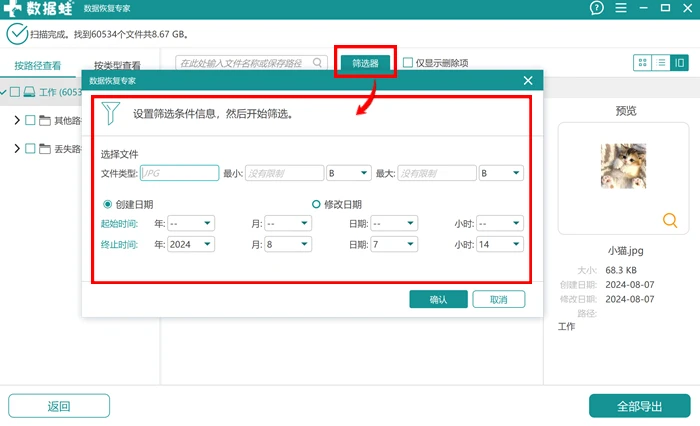The height and width of the screenshot is (426, 700).
Task: Click the 文件类型 JPG input field
Action: tap(179, 173)
